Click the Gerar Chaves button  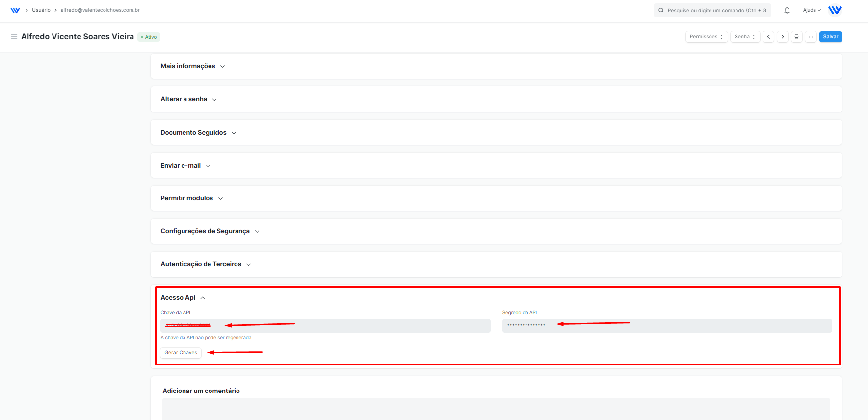(x=181, y=353)
